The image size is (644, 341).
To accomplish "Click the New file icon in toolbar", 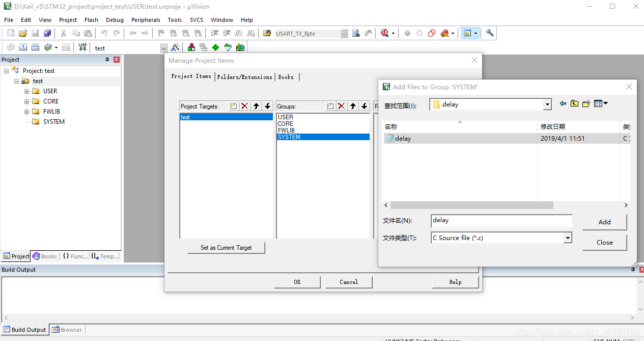I will tap(11, 33).
